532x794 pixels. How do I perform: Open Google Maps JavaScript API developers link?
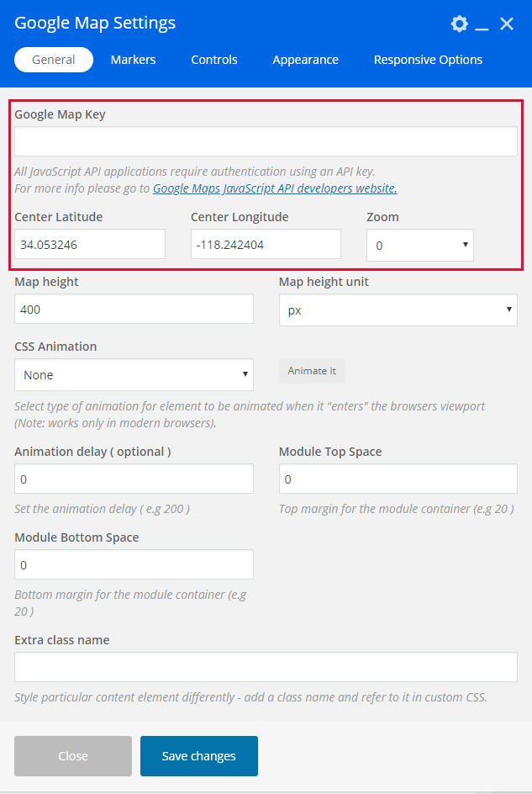[275, 188]
